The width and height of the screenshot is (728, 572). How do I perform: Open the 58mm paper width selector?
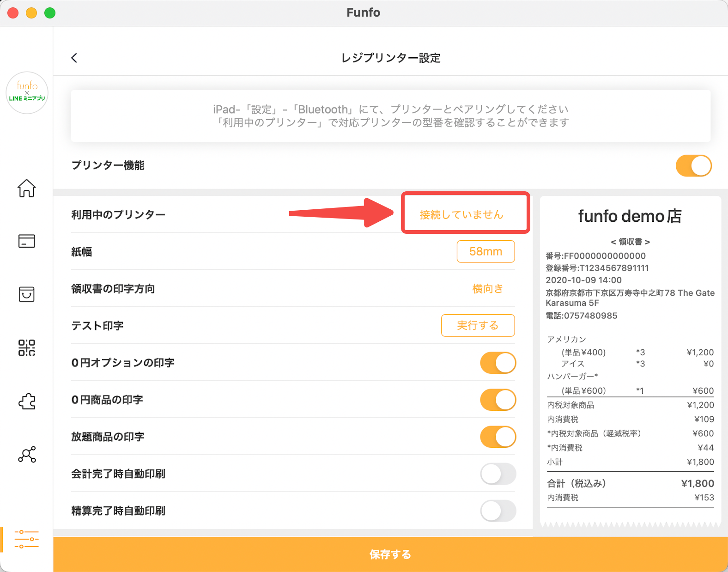pyautogui.click(x=485, y=251)
